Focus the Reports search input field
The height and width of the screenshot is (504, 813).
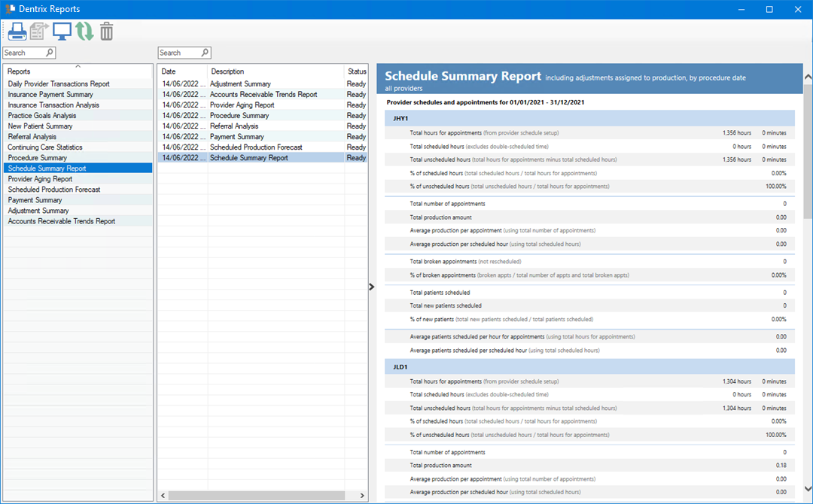[29, 53]
